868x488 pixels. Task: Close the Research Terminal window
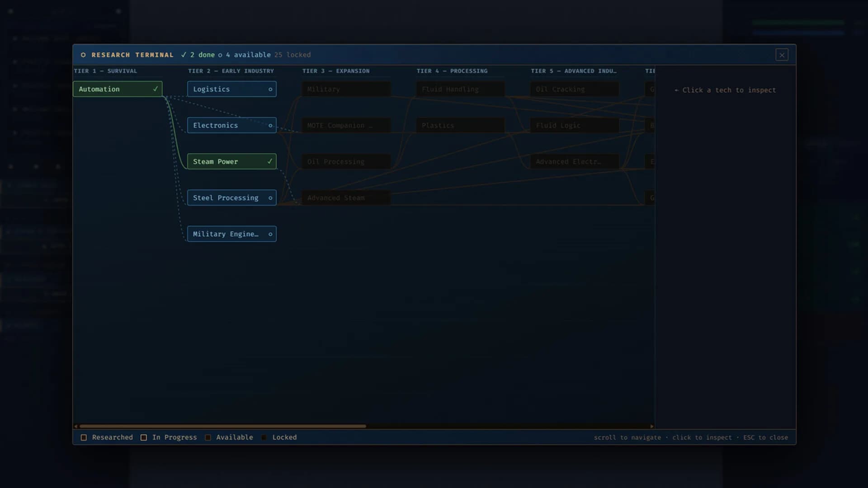[782, 55]
